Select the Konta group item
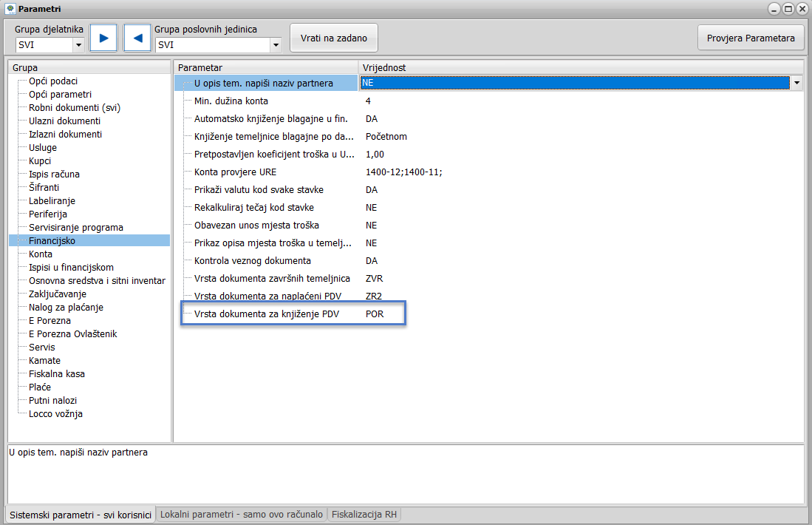Screen dimensions: 812x525 [41, 254]
